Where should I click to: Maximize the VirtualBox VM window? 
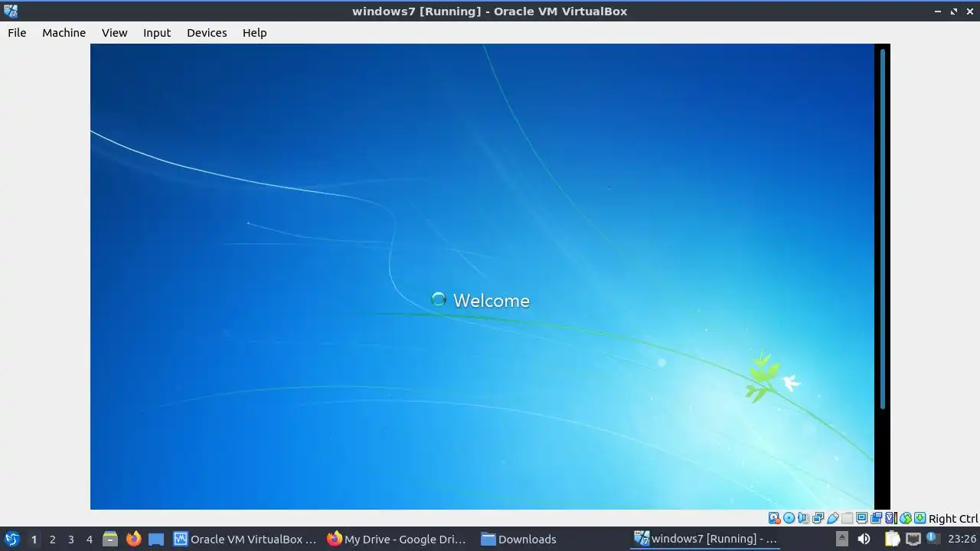(x=954, y=11)
